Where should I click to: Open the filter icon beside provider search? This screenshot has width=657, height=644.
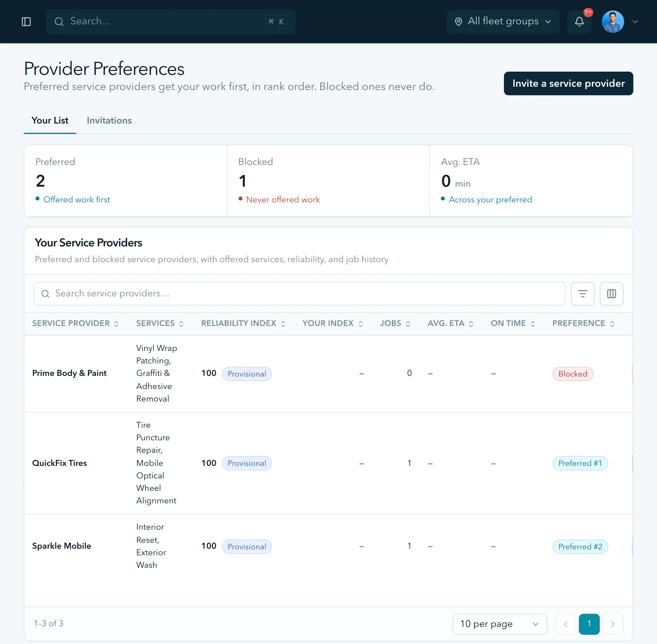pyautogui.click(x=582, y=294)
